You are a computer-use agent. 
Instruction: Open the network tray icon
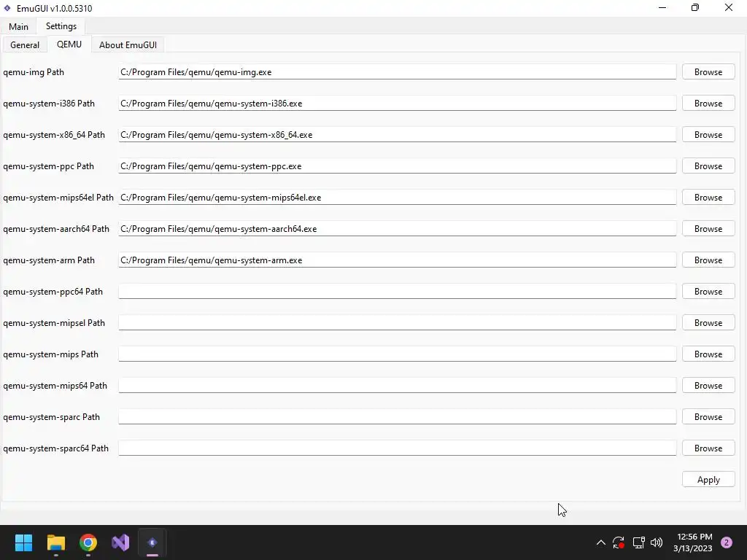[x=638, y=542]
